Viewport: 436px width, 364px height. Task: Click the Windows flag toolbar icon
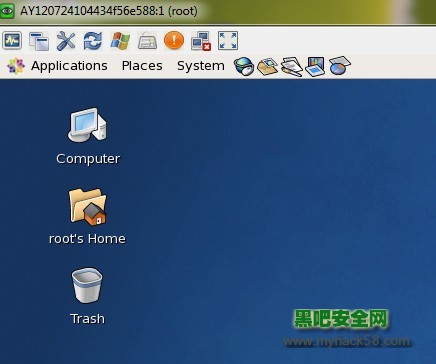click(120, 41)
